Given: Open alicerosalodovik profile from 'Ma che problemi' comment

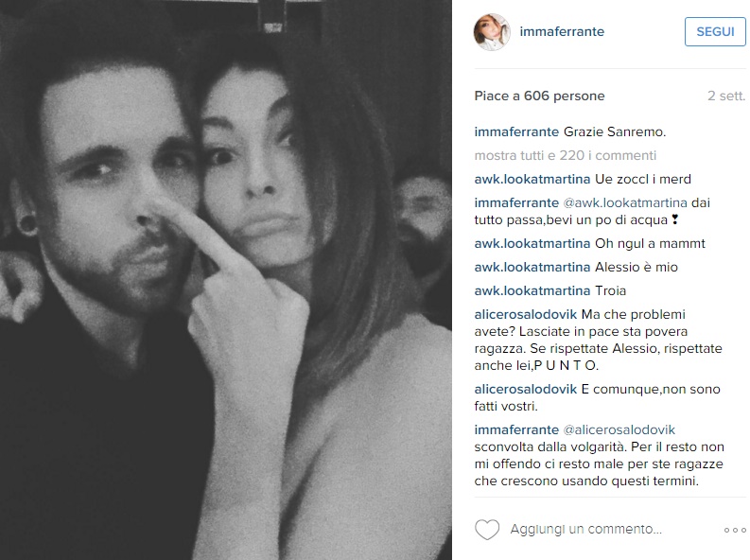Looking at the screenshot, I should 526,315.
